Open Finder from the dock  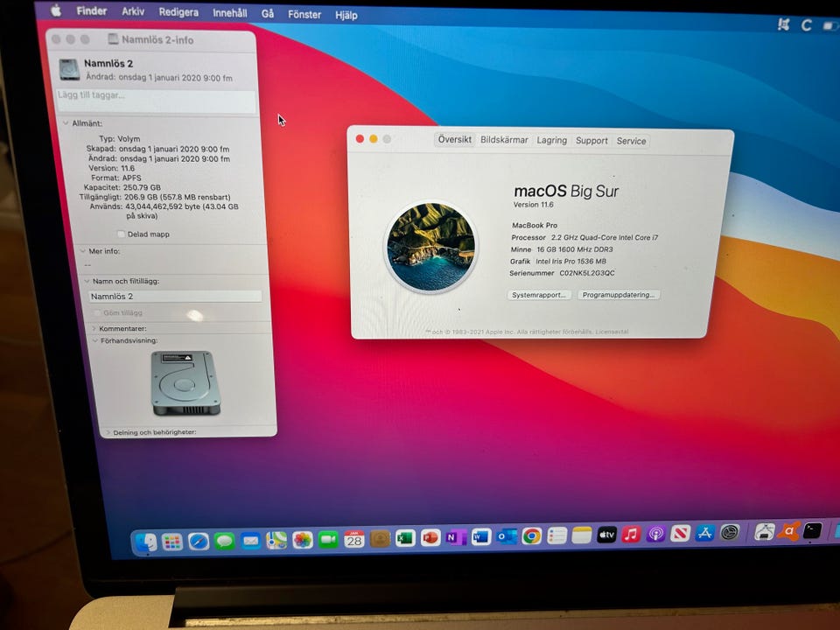click(146, 542)
